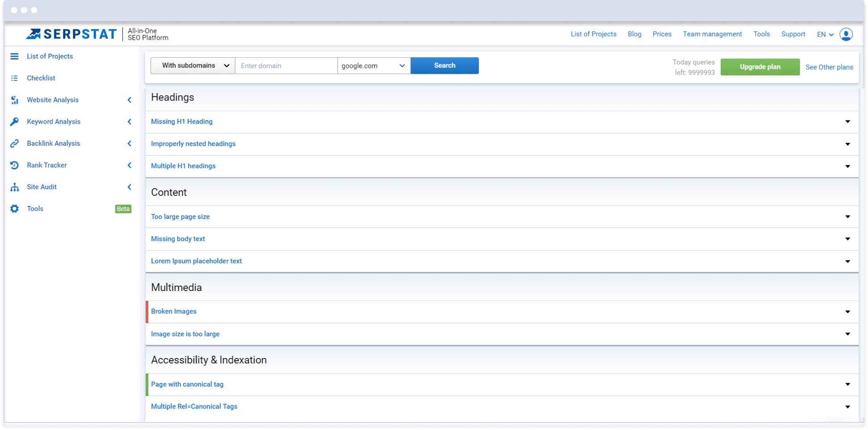Open Support in top navigation

point(793,34)
